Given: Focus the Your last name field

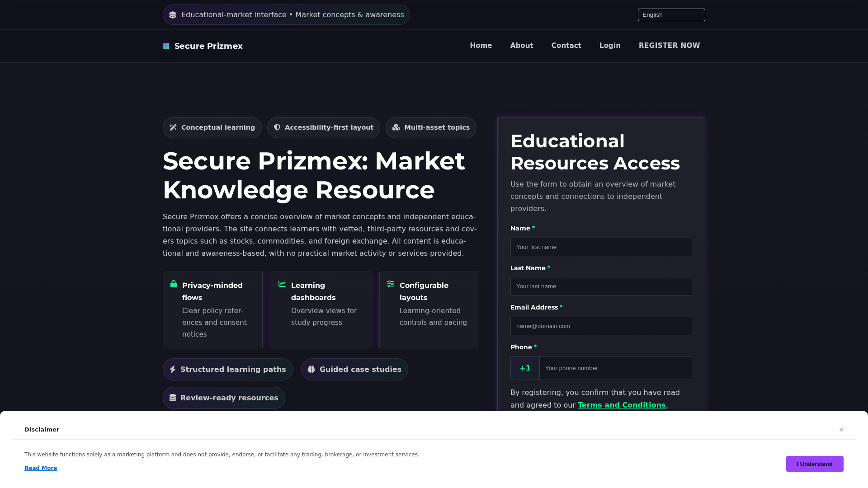Looking at the screenshot, I should pyautogui.click(x=601, y=286).
